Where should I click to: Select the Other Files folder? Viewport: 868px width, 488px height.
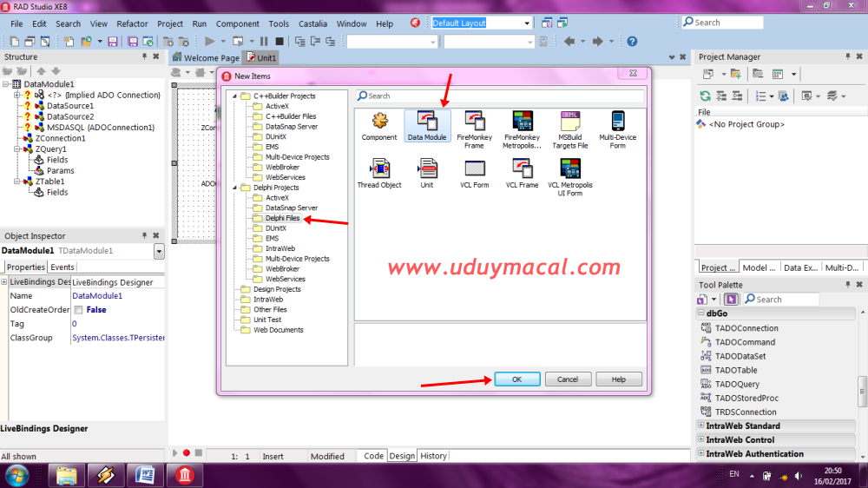[x=270, y=310]
